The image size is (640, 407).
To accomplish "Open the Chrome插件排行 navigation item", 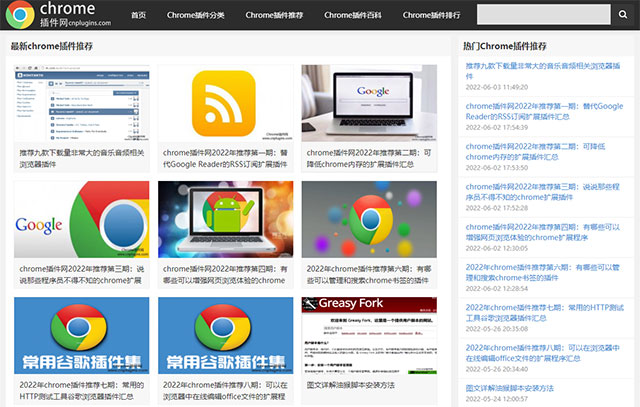I will pyautogui.click(x=432, y=15).
